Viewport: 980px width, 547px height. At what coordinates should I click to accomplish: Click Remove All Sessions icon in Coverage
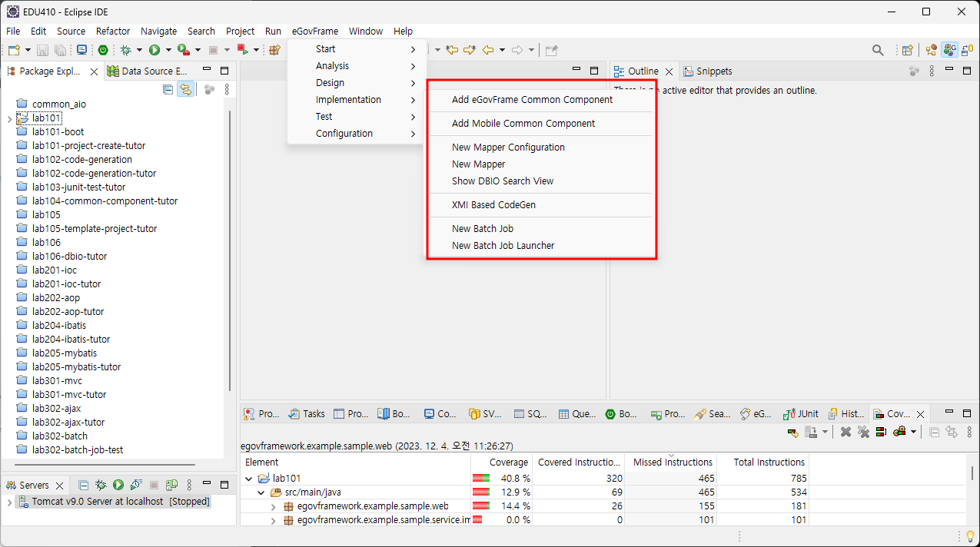coord(863,432)
